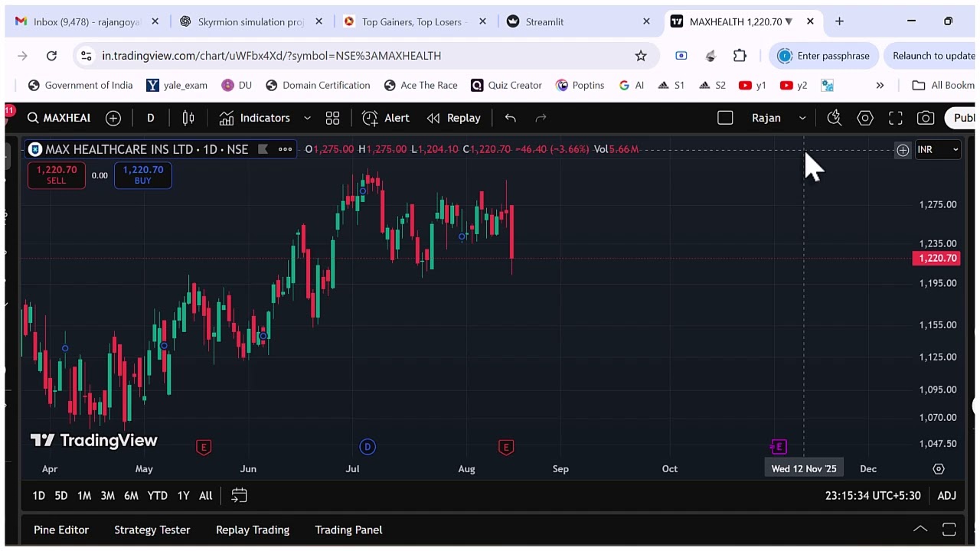Reload the browser page
Image resolution: width=980 pixels, height=551 pixels.
tap(51, 56)
